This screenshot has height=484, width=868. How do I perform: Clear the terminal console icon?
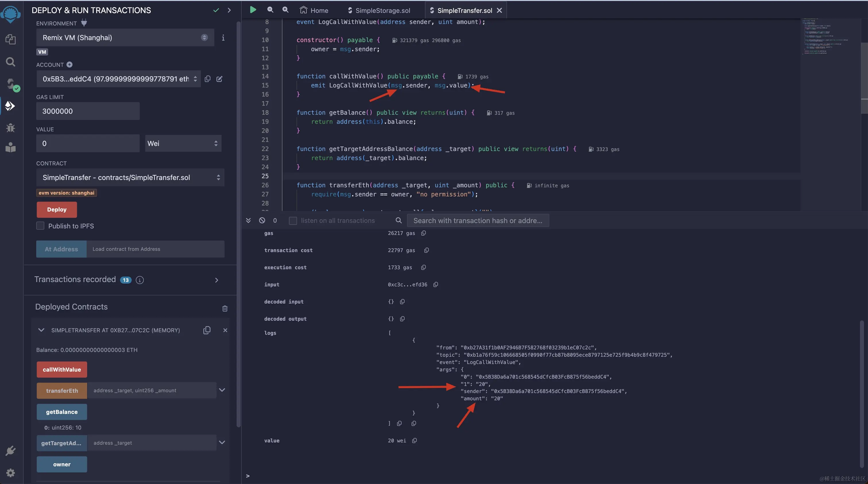[262, 220]
